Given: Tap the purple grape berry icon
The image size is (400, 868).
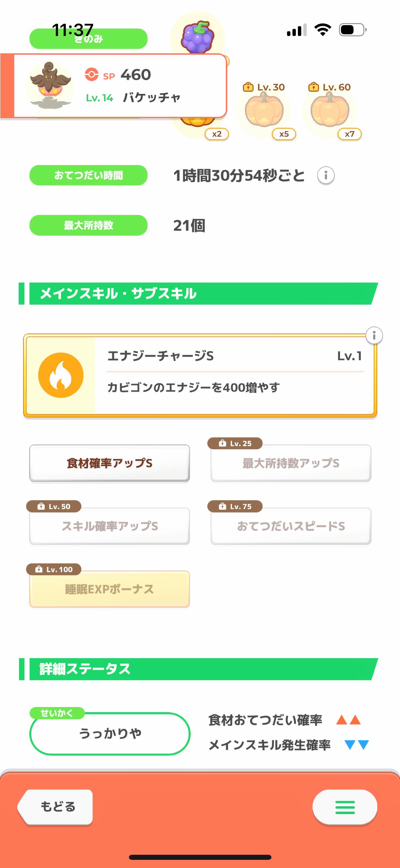Looking at the screenshot, I should (198, 37).
